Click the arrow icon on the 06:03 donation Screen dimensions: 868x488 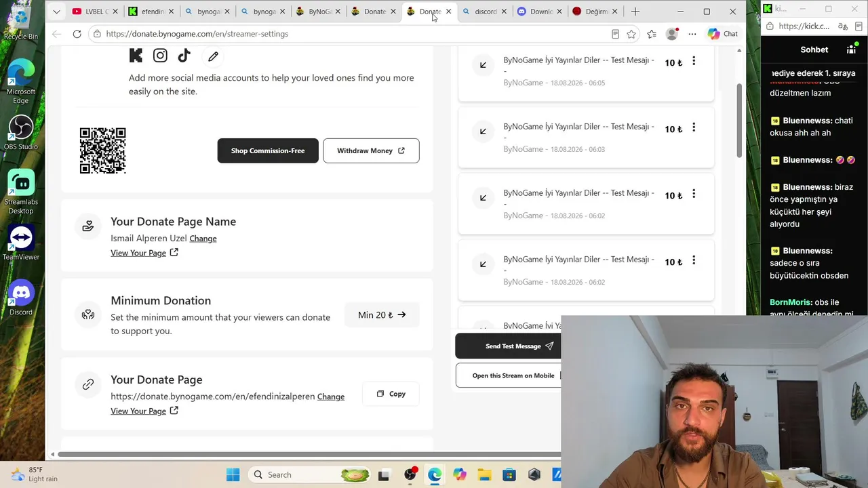coord(483,131)
